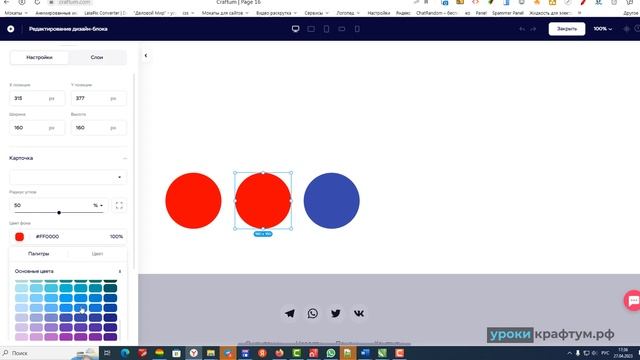Select the desktop device preview icon
Image resolution: width=640 pixels, height=360 pixels.
tap(296, 29)
